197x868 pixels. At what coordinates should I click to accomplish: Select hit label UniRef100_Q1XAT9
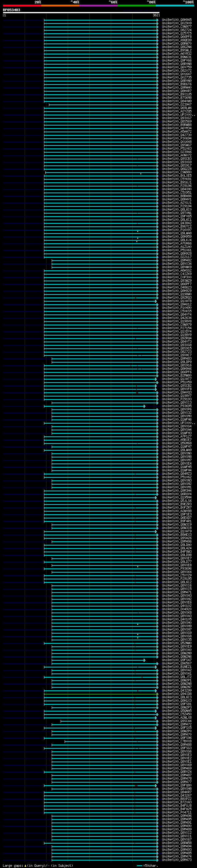coord(177,531)
